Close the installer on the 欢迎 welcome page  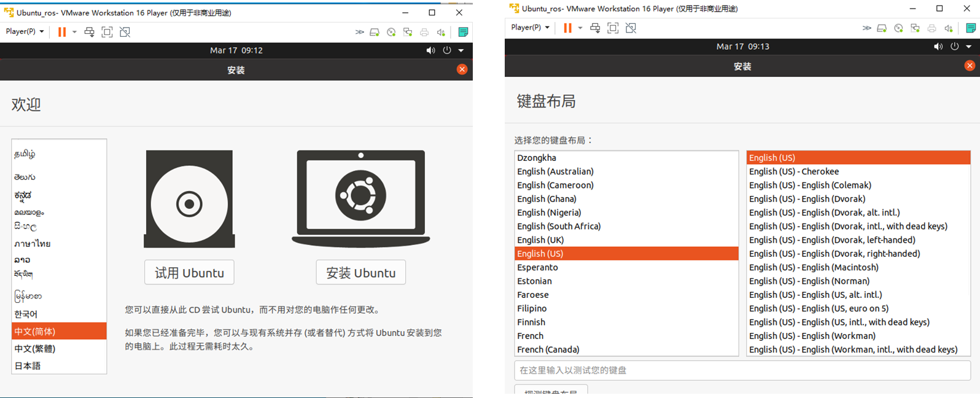coord(462,69)
